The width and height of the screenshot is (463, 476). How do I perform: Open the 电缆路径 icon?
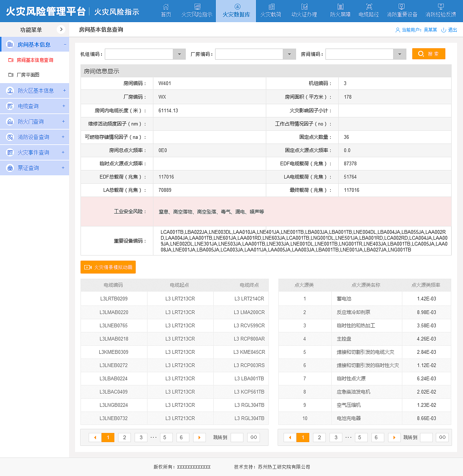pos(368,10)
